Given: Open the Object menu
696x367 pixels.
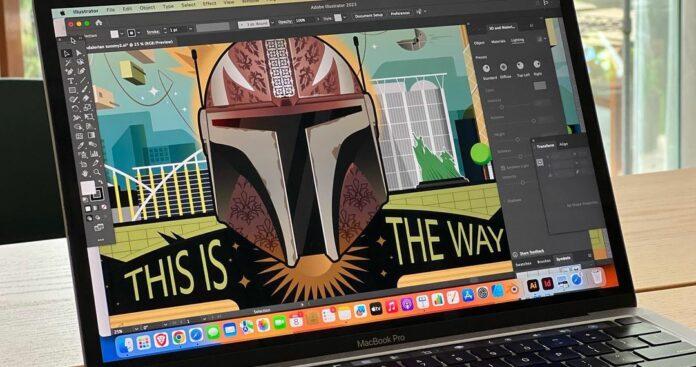Looking at the screenshot, I should coord(147,8).
